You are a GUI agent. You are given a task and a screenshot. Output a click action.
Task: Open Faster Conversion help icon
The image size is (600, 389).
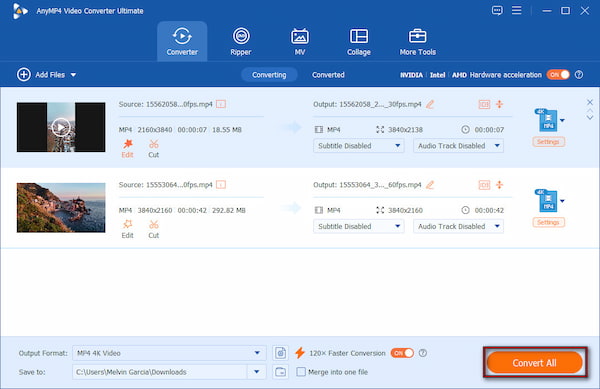(x=422, y=353)
